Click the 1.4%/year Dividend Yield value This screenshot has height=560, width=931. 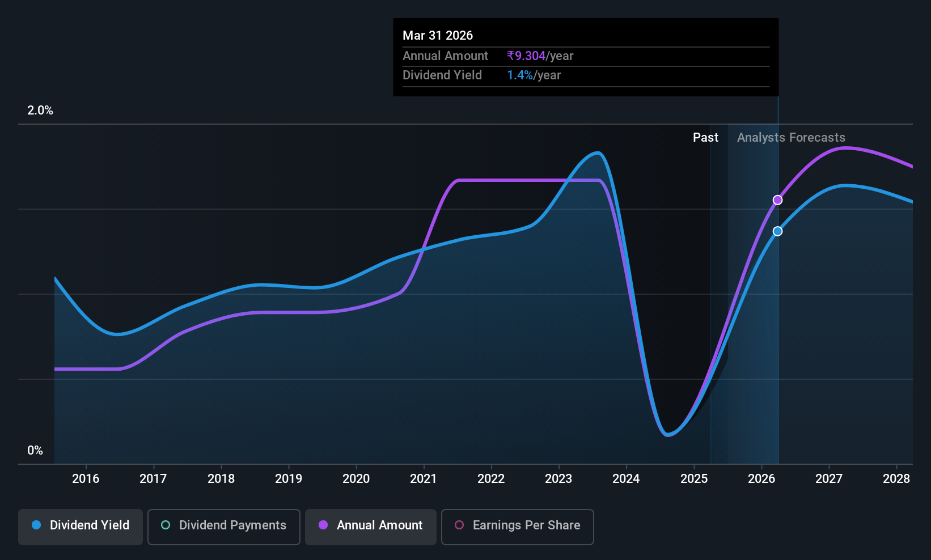coord(534,75)
